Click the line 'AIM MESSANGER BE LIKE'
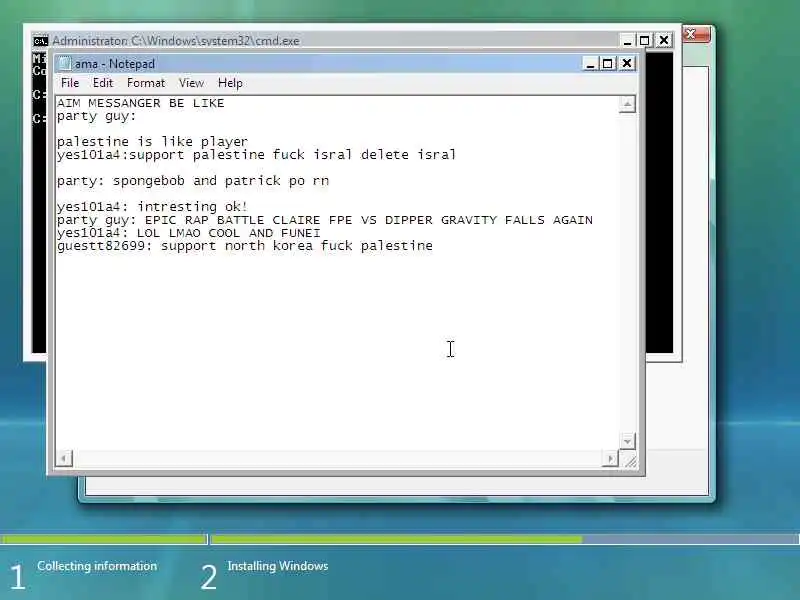This screenshot has width=800, height=600. coord(141,103)
